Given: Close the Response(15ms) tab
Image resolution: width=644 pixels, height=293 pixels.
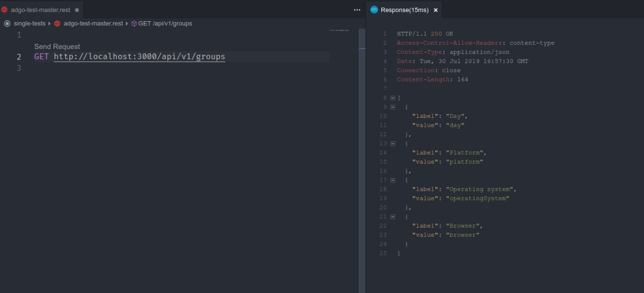Looking at the screenshot, I should pyautogui.click(x=436, y=10).
